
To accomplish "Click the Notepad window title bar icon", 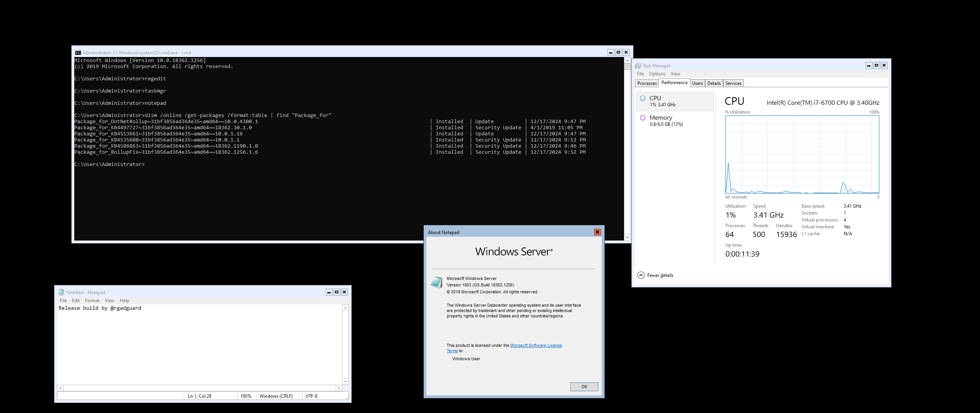I will pyautogui.click(x=61, y=292).
